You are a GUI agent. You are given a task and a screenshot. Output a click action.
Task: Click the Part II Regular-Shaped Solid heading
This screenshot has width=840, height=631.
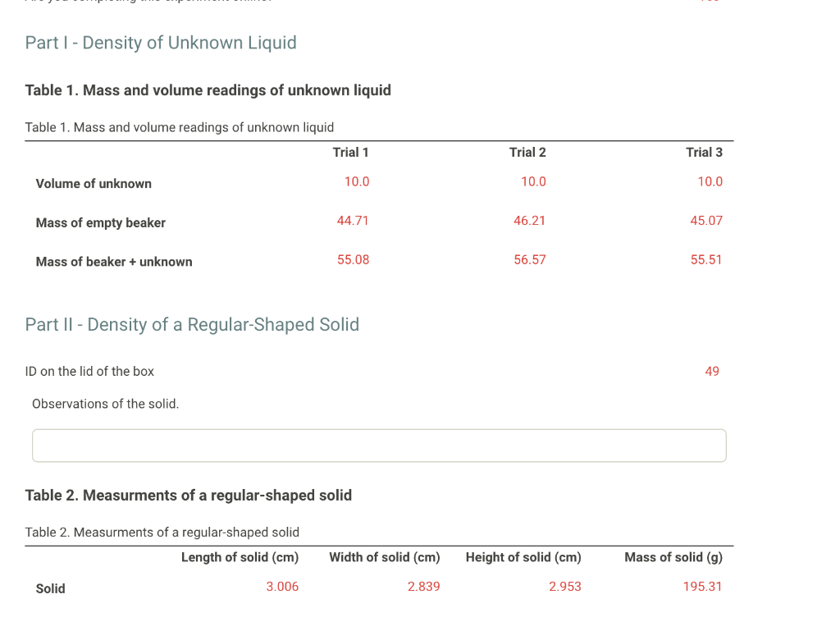pos(192,324)
